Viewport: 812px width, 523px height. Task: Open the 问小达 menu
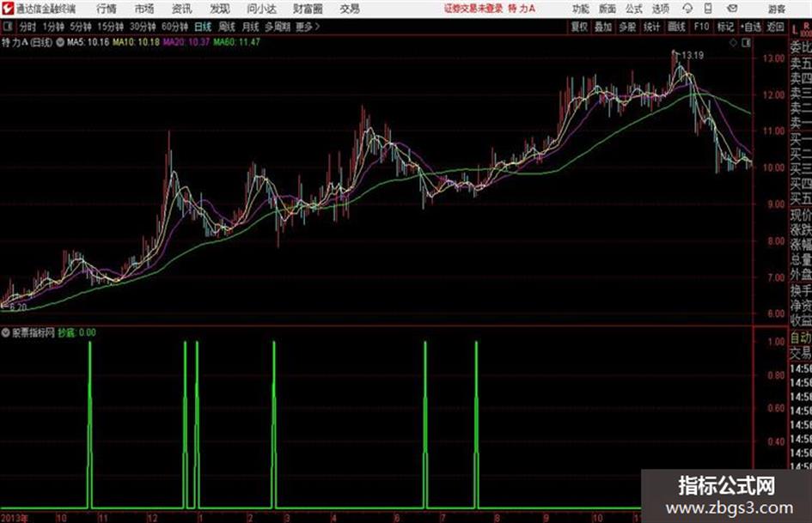tap(261, 9)
